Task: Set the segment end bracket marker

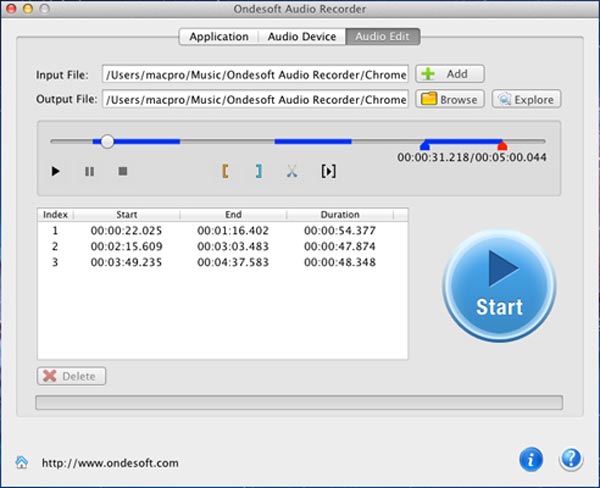Action: tap(258, 171)
